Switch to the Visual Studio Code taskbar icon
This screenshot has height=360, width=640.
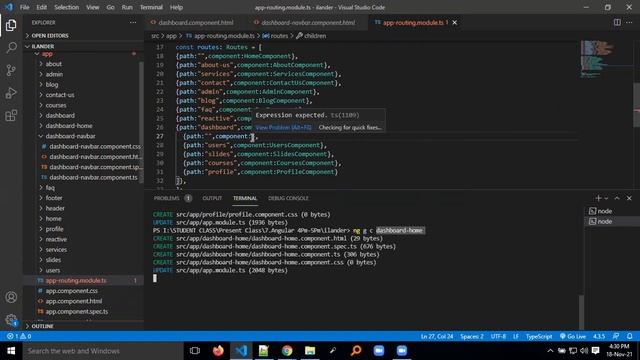(x=241, y=351)
